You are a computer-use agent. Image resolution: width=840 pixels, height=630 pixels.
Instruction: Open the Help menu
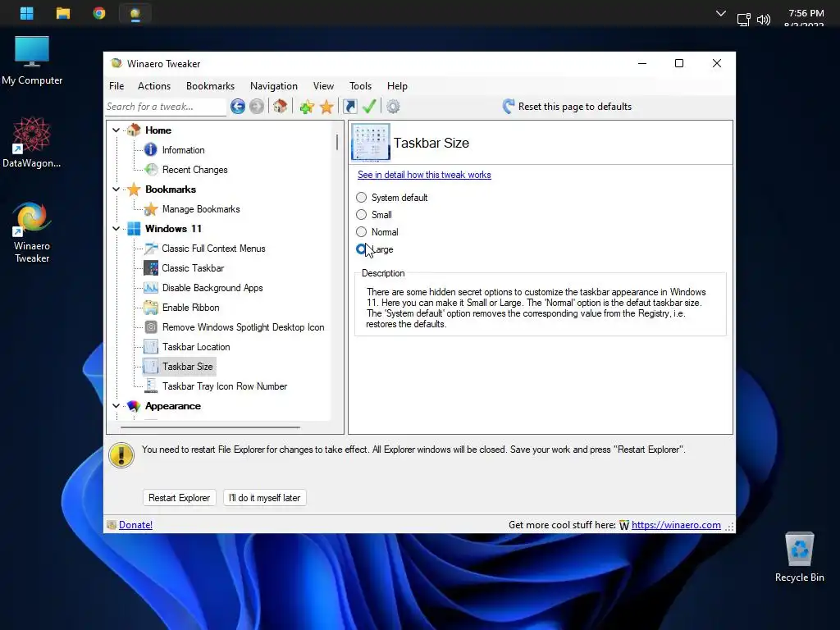pyautogui.click(x=398, y=85)
